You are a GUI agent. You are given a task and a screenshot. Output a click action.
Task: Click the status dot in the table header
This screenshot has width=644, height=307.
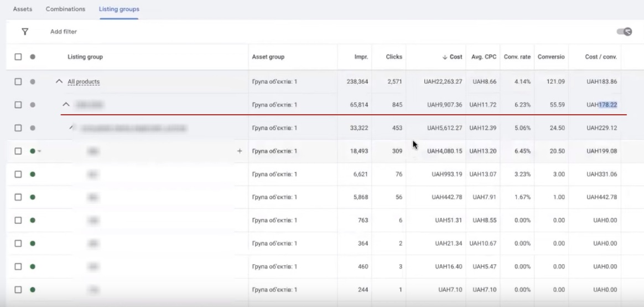[x=32, y=57]
